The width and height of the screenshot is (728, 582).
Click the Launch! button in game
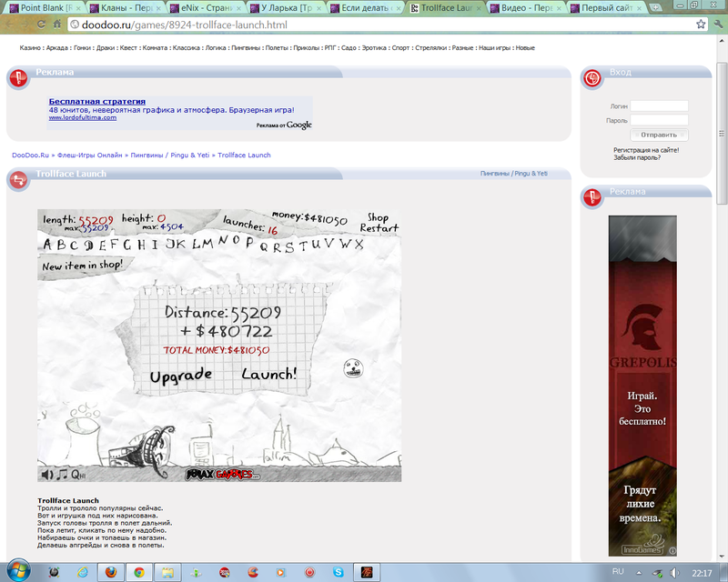pos(268,374)
